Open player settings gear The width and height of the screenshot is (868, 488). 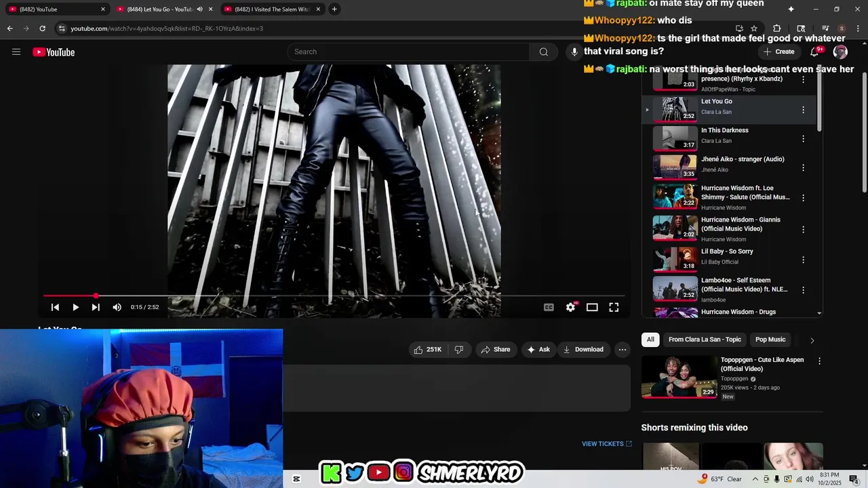pos(571,307)
